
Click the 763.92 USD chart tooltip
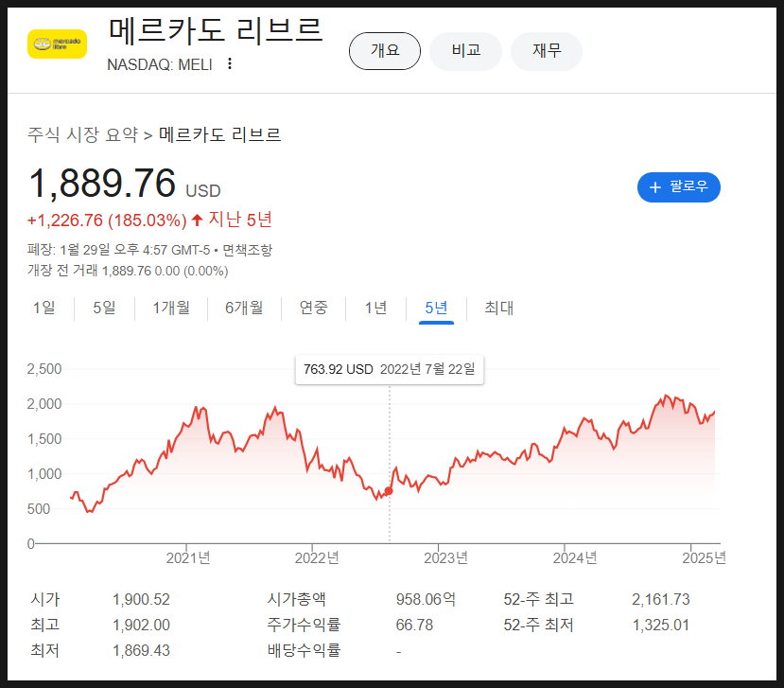pos(390,369)
